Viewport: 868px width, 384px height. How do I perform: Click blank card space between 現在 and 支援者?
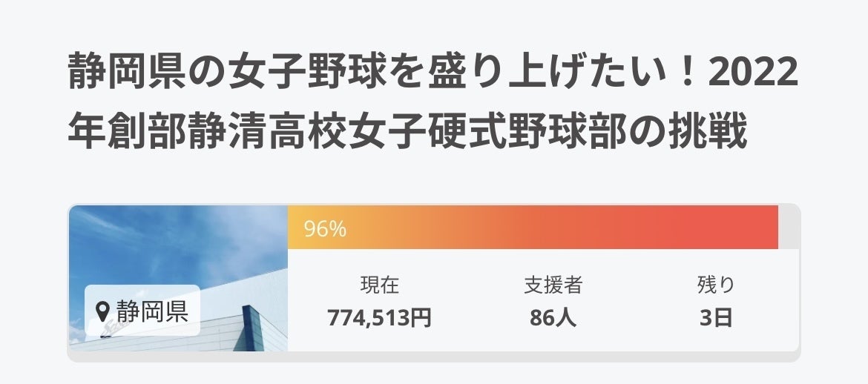click(x=466, y=301)
